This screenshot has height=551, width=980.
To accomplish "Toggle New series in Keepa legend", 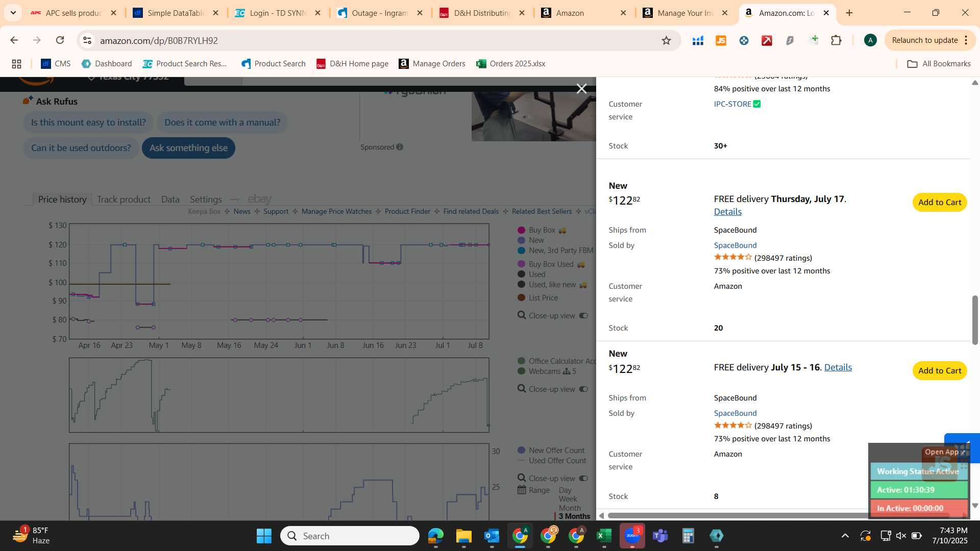I will click(531, 240).
